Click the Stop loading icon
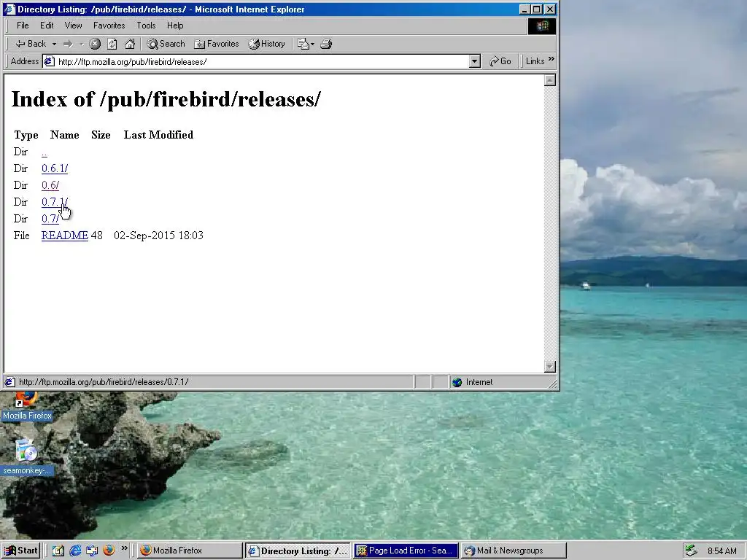The image size is (747, 560). tap(96, 44)
